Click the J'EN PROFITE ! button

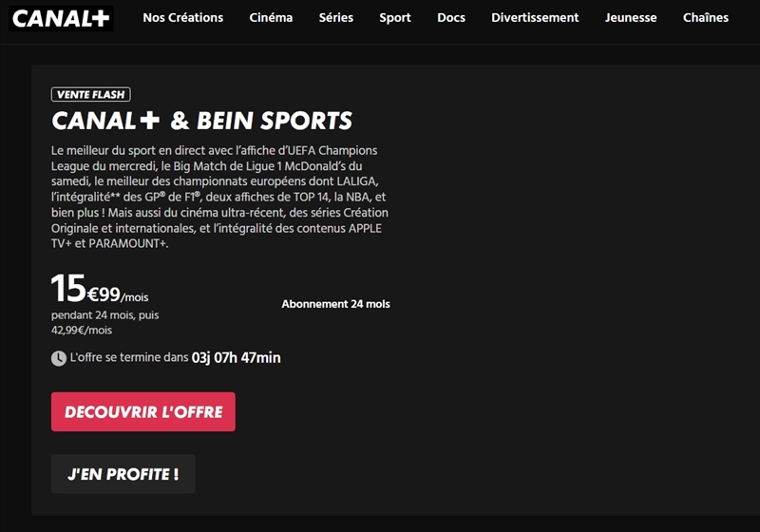(x=123, y=474)
